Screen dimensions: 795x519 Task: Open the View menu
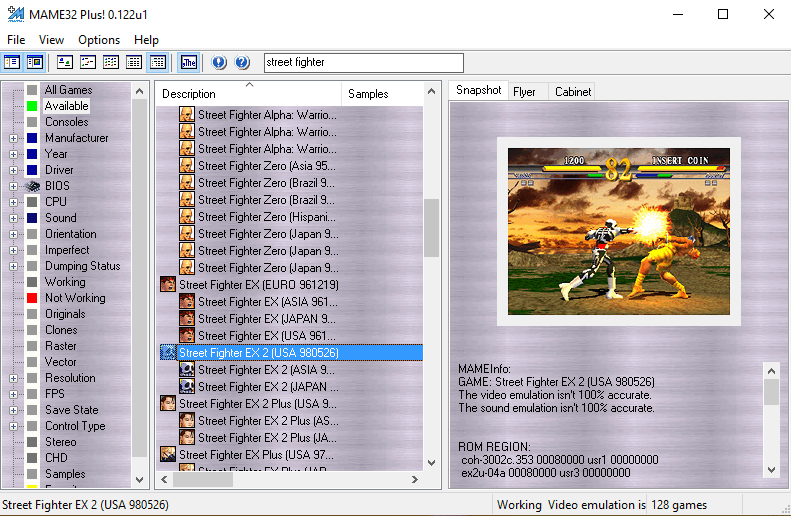51,40
